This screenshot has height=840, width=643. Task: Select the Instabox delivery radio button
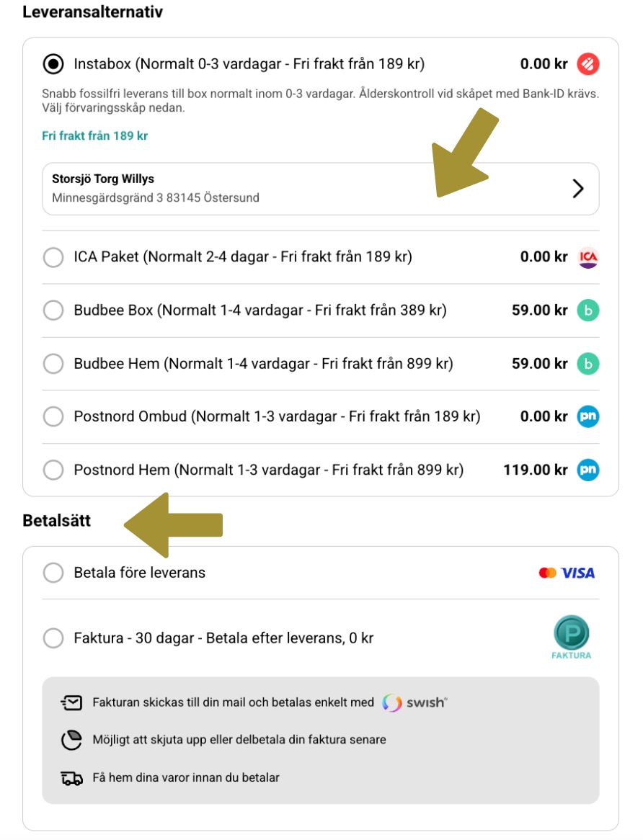[53, 64]
